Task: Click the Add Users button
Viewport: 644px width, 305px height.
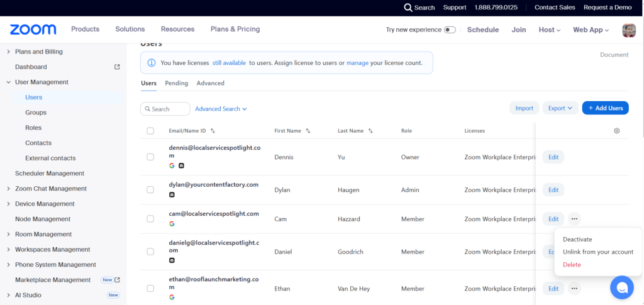Action: tap(606, 108)
